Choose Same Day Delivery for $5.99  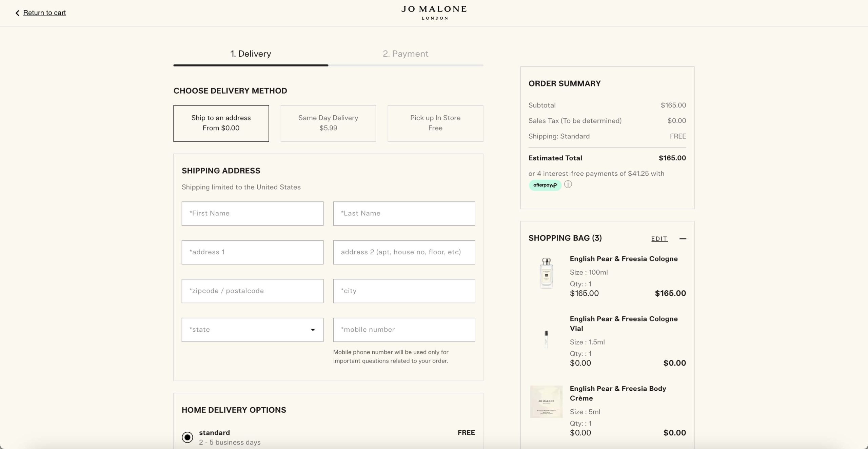point(328,123)
